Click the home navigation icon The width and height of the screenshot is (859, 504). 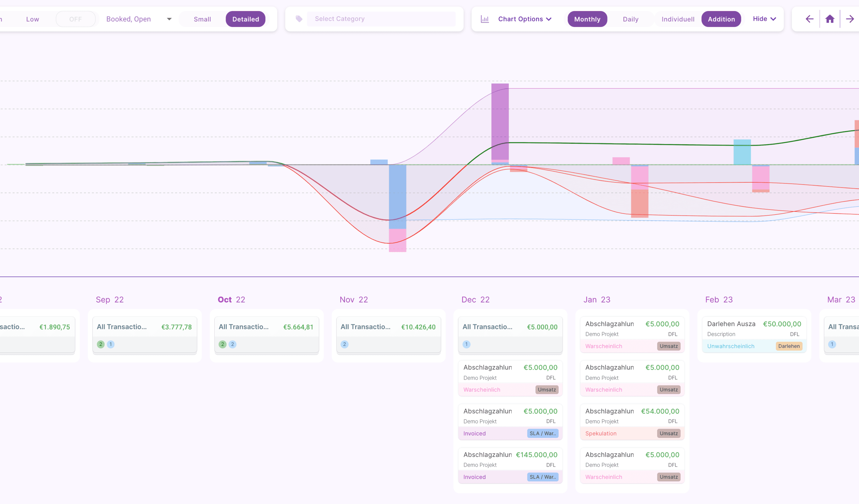(x=830, y=19)
